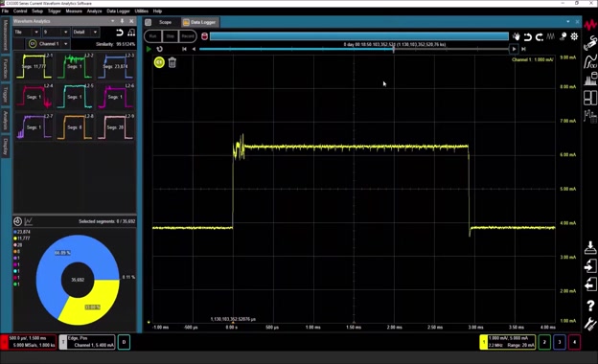Click the Run button
This screenshot has width=598, height=364.
(152, 36)
